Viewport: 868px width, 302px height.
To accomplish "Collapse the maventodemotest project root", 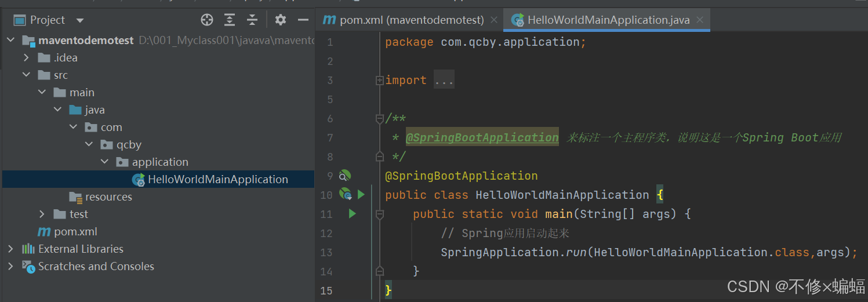I will [x=11, y=41].
